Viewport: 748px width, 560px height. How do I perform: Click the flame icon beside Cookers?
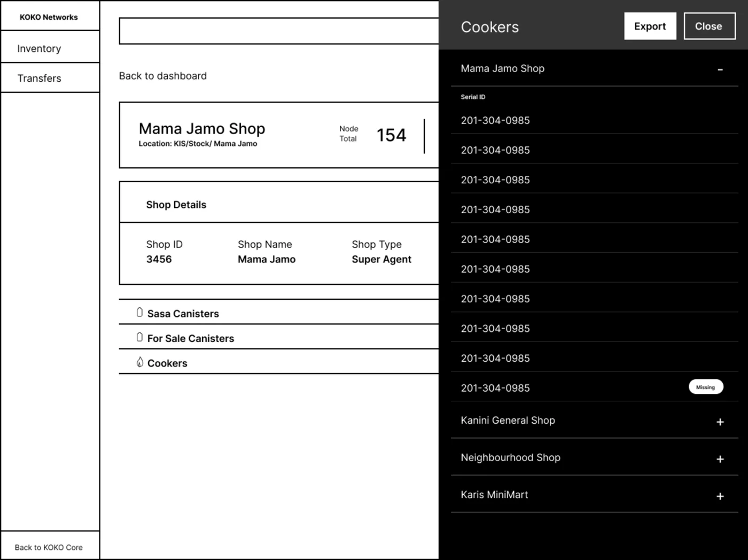pos(139,362)
